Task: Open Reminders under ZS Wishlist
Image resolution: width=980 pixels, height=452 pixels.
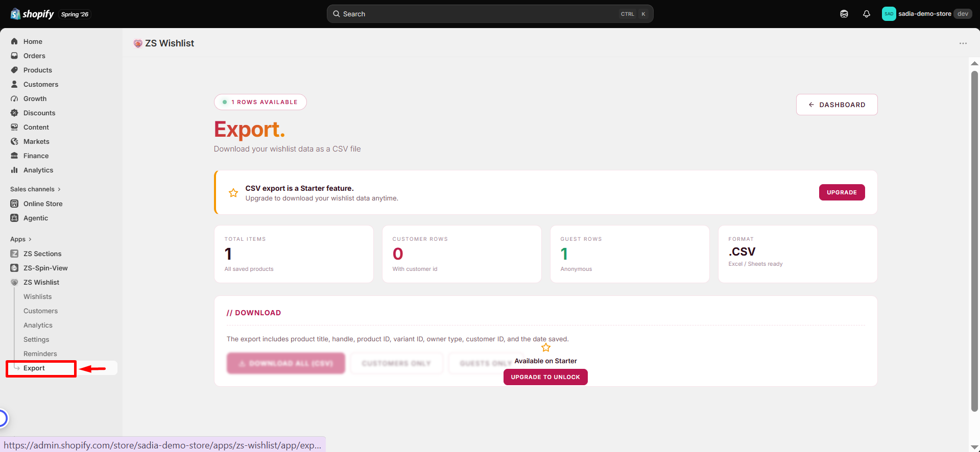Action: click(40, 354)
